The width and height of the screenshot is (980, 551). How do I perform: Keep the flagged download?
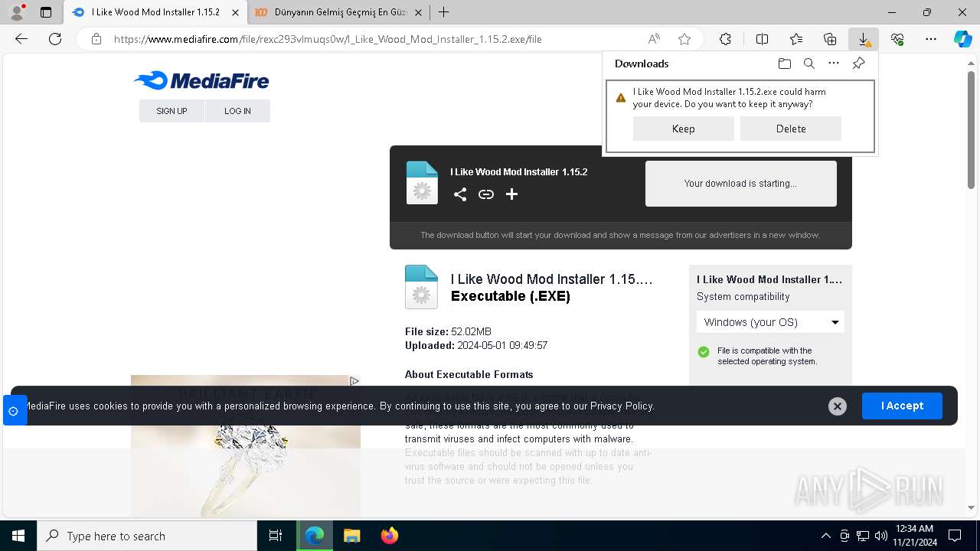(x=684, y=129)
